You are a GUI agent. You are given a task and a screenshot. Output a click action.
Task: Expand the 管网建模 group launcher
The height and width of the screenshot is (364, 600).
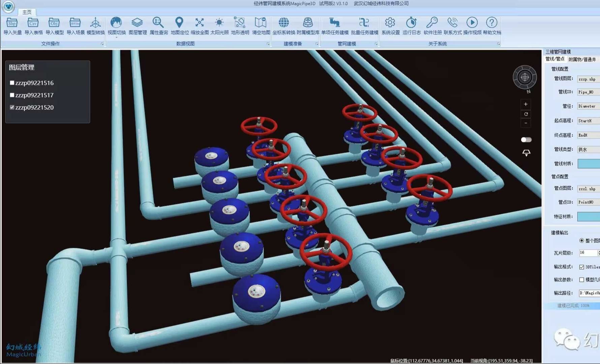[x=376, y=44]
